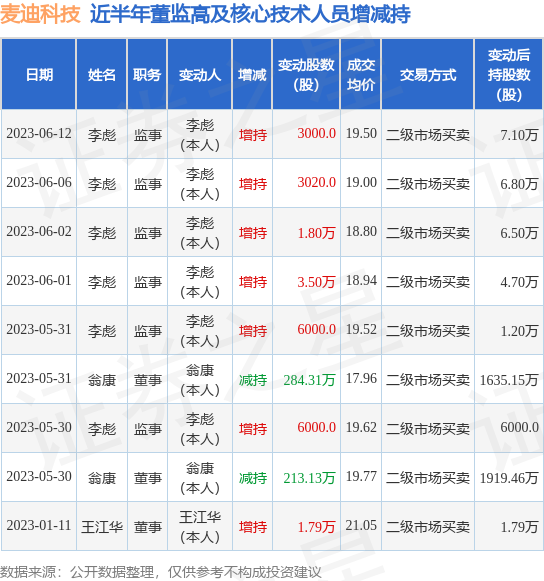
Task: Click the 日期 column header
Action: tap(39, 75)
